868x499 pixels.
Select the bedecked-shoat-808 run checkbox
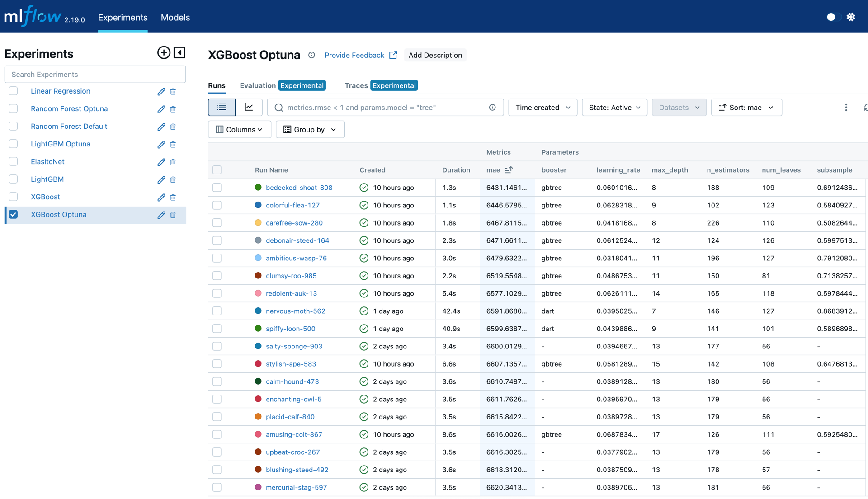[x=217, y=188]
